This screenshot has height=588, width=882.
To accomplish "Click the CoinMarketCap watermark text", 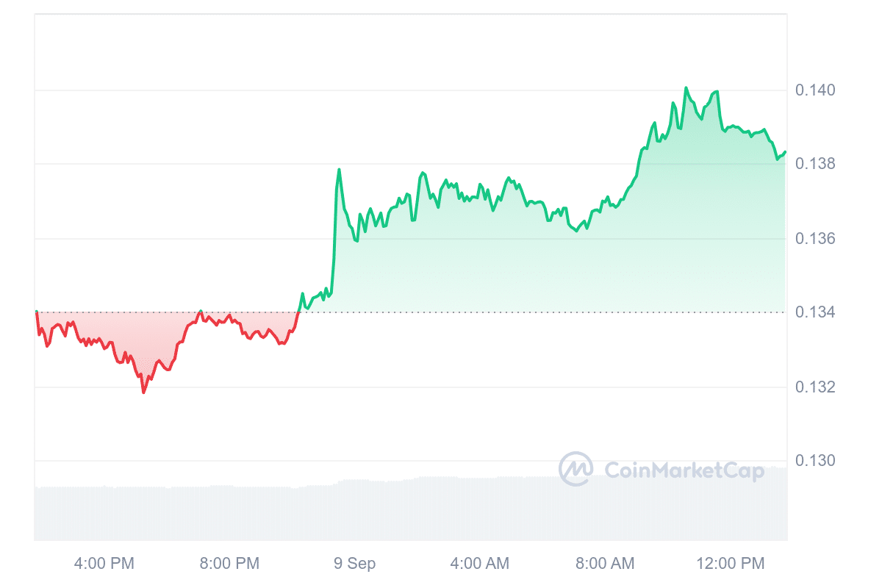I will (684, 470).
